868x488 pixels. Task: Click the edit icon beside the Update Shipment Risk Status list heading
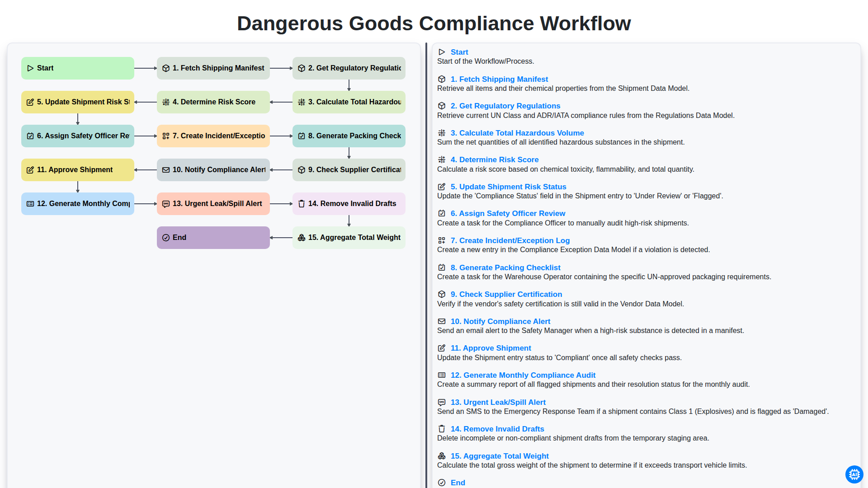(442, 187)
